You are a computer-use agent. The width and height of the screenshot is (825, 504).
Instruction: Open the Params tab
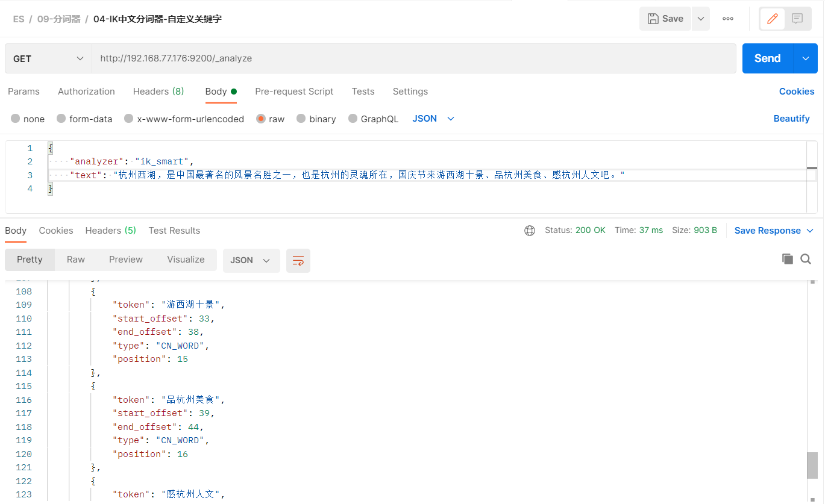click(24, 92)
